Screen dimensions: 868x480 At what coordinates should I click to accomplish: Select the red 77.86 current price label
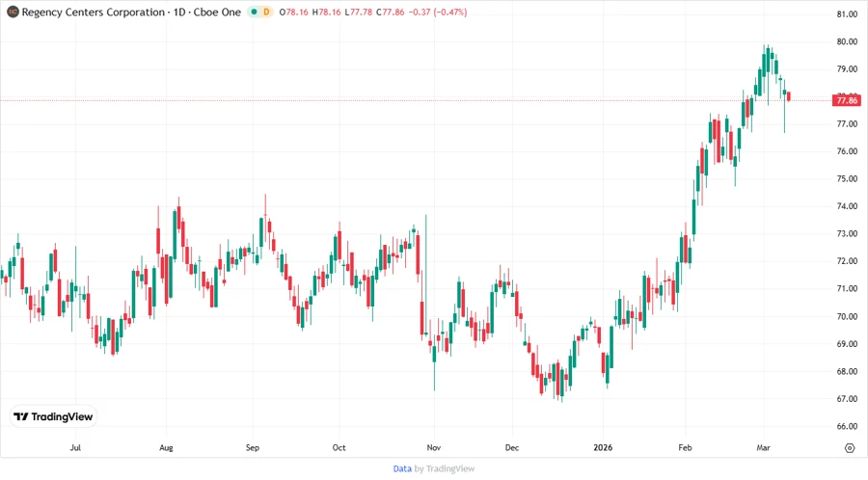(847, 100)
